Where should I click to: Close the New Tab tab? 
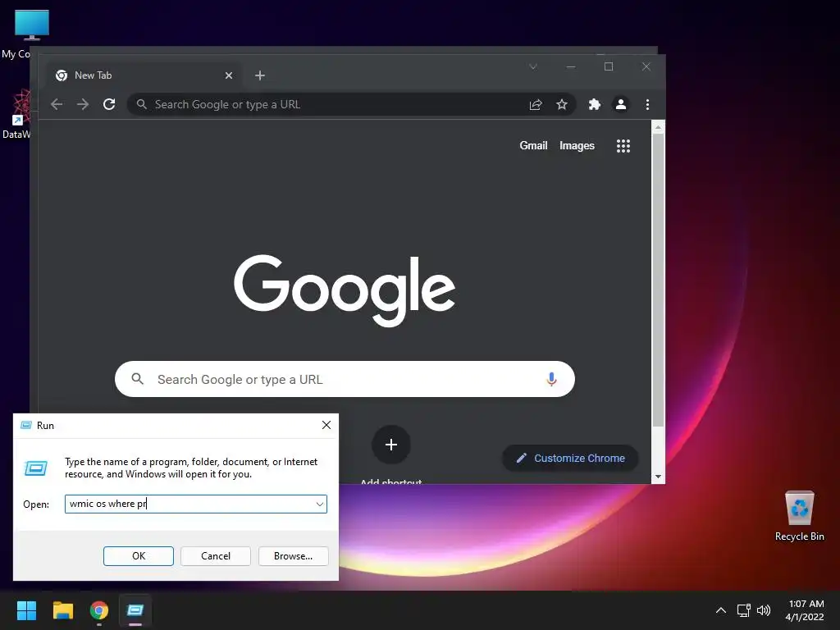point(229,75)
